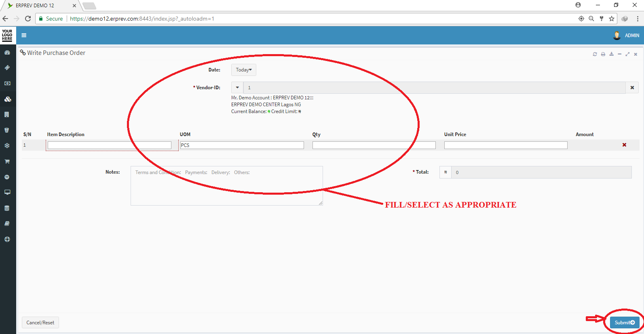Click the location target icon in address bar
Screen dimensions: 644x334
coord(581,19)
